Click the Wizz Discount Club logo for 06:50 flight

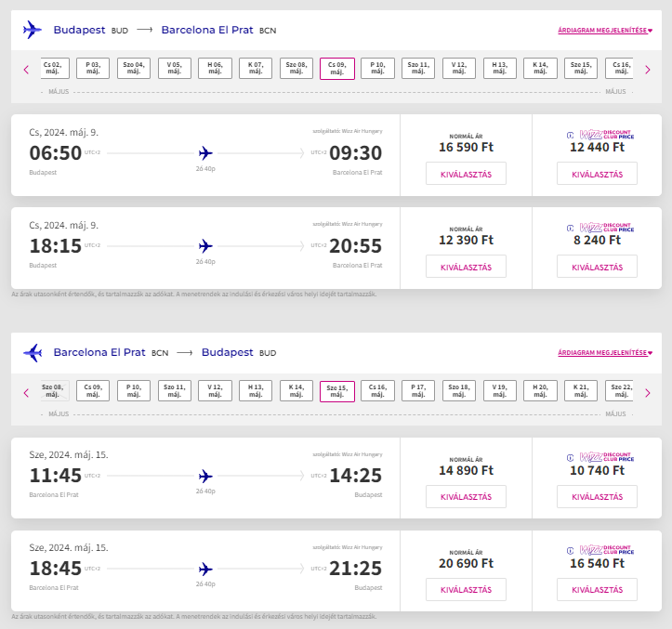[x=600, y=135]
